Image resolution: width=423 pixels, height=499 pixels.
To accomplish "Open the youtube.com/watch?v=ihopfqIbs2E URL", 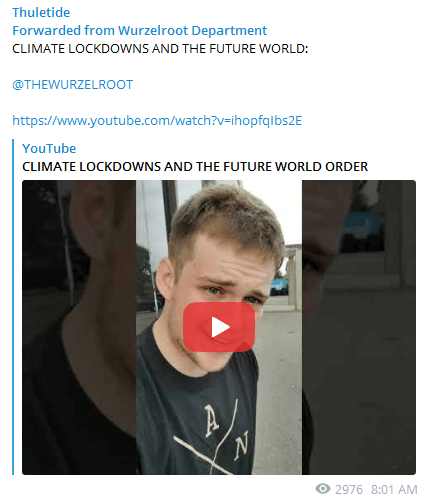I will [157, 120].
